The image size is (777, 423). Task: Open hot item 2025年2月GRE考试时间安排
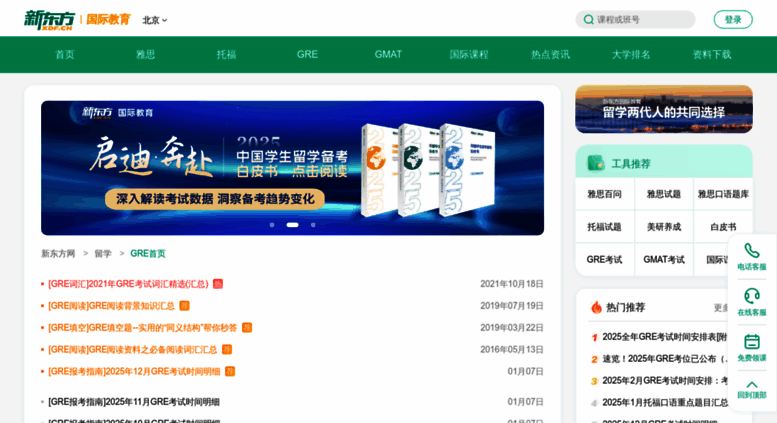(665, 380)
